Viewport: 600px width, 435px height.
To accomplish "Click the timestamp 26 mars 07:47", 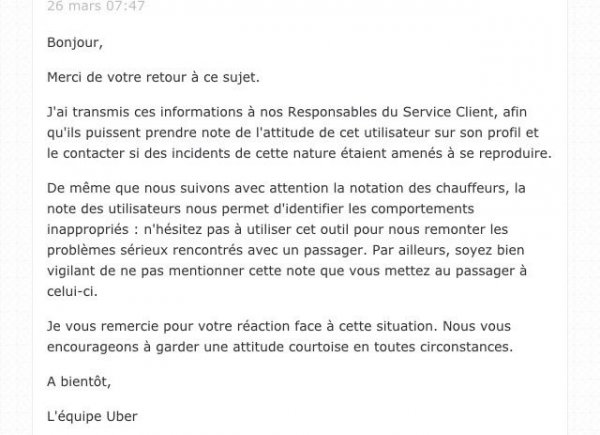I will point(96,6).
